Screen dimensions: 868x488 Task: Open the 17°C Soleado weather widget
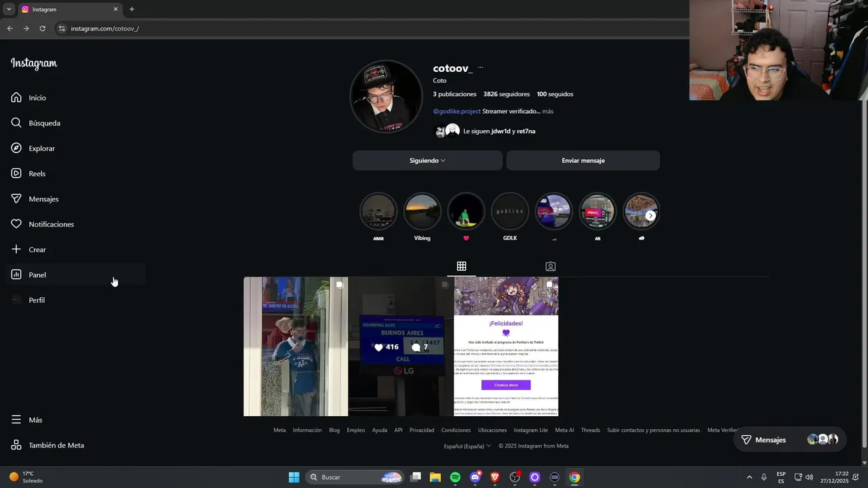(x=26, y=477)
